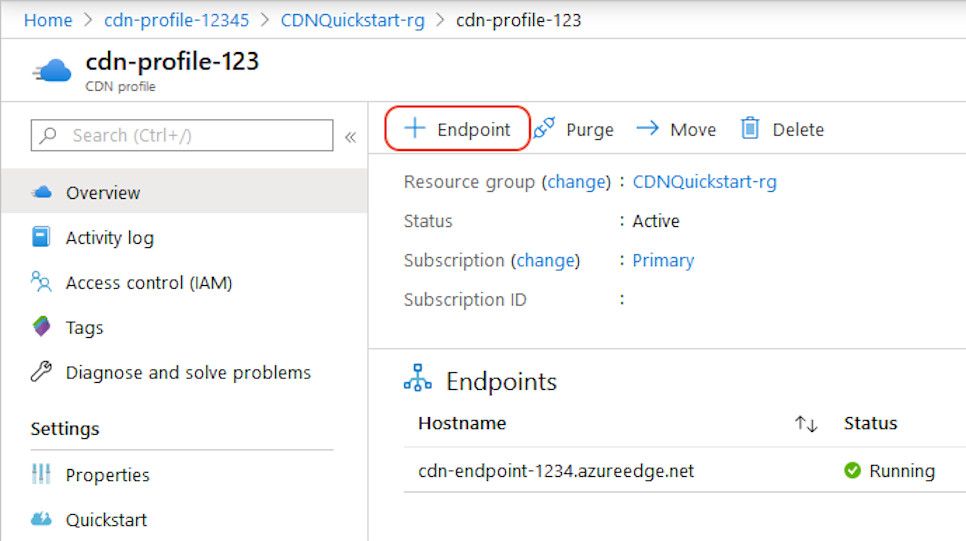Select the cdn-endpoint-1234.azureedge.net endpoint row

tap(556, 471)
